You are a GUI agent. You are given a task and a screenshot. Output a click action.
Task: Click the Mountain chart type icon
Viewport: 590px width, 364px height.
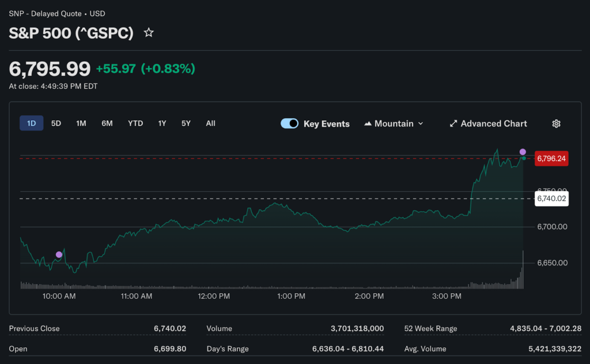point(368,124)
